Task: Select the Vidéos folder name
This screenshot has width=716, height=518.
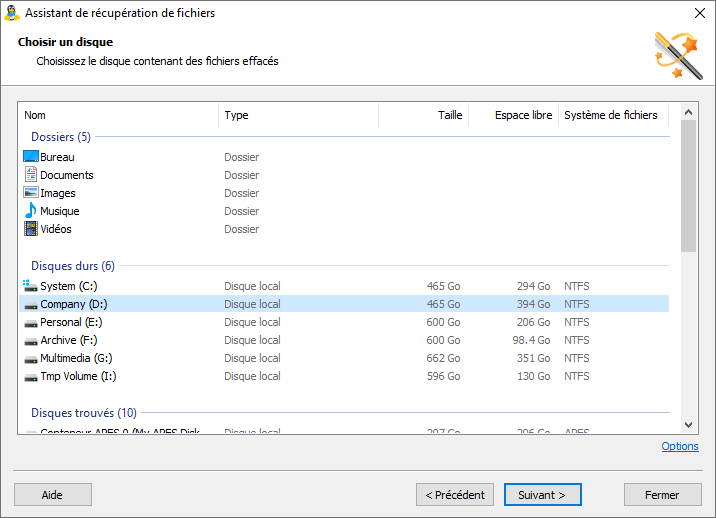Action: pos(56,229)
